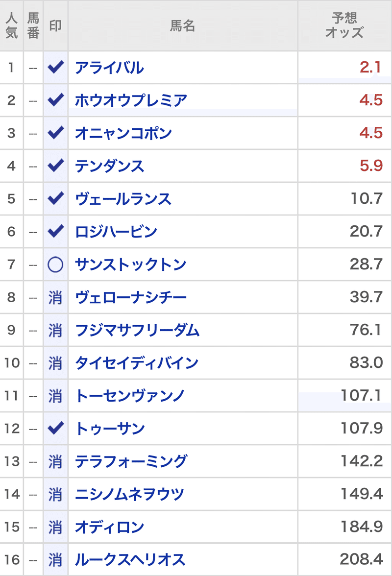Open the horse page for オディロン
This screenshot has width=392, height=576.
pos(109,527)
